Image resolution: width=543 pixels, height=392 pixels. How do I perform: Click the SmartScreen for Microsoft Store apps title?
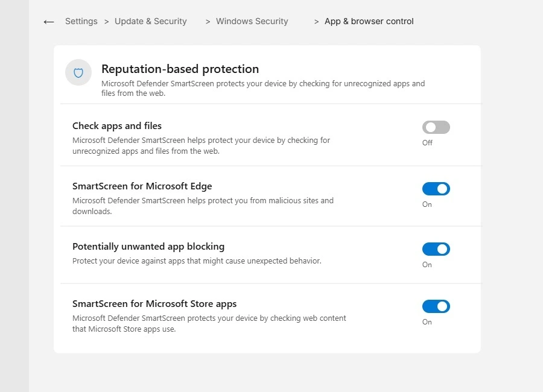(x=154, y=304)
